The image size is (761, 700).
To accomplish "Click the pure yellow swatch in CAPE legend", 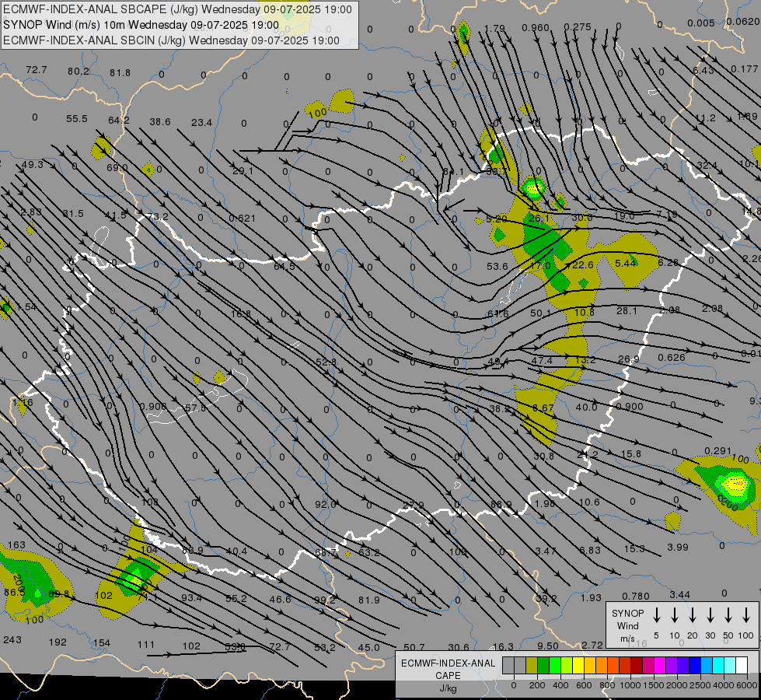I will 578,666.
